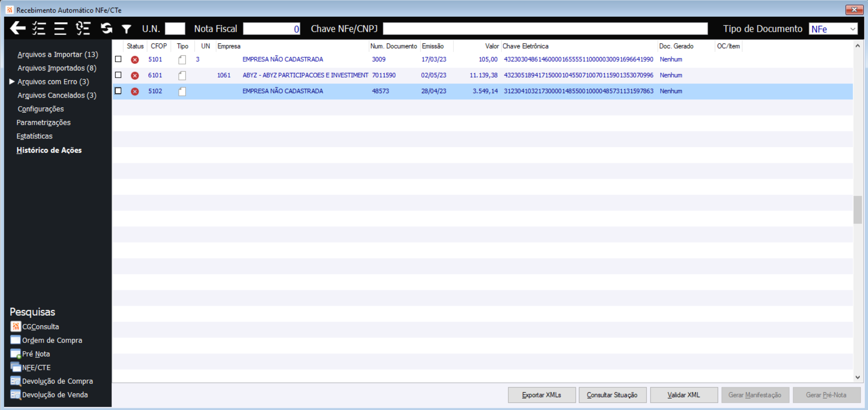The height and width of the screenshot is (410, 868).
Task: Sort by the Chave Eletrônica column header
Action: (579, 46)
